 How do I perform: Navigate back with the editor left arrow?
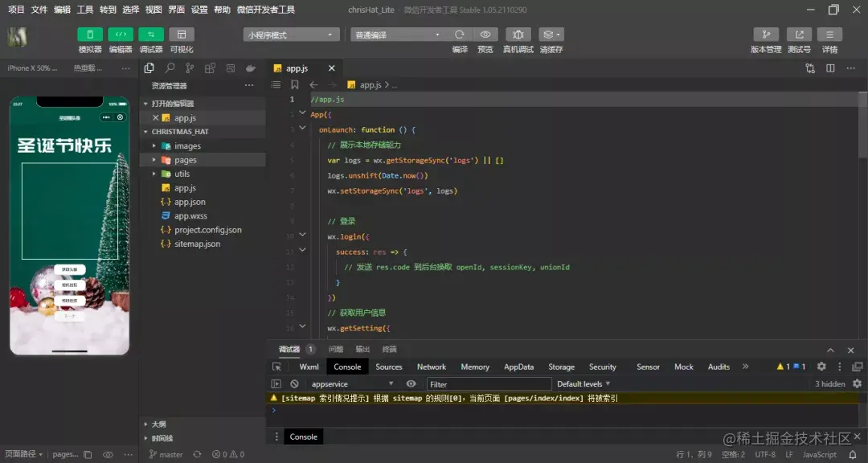(x=314, y=84)
